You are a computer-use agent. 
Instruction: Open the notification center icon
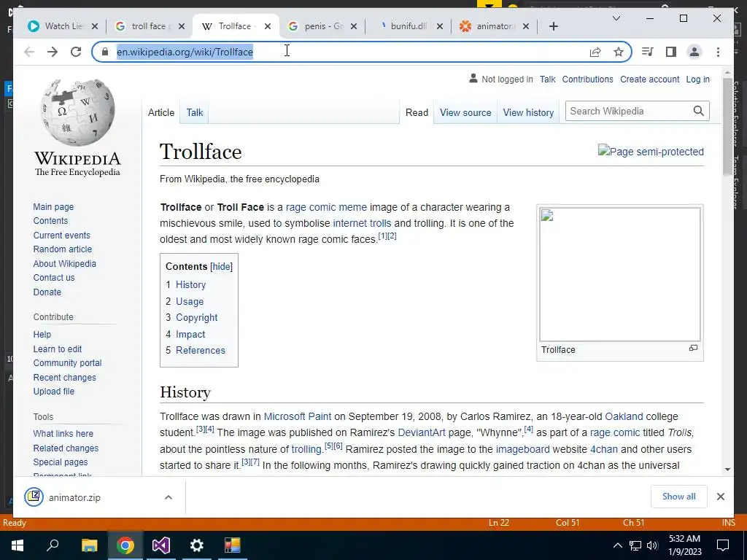coord(723,545)
